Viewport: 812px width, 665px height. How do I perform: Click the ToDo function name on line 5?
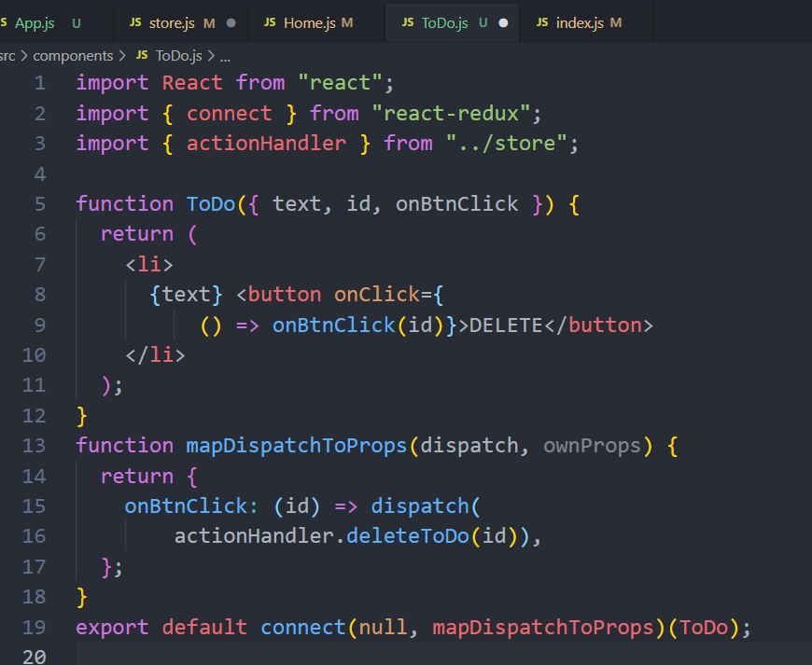(x=211, y=204)
